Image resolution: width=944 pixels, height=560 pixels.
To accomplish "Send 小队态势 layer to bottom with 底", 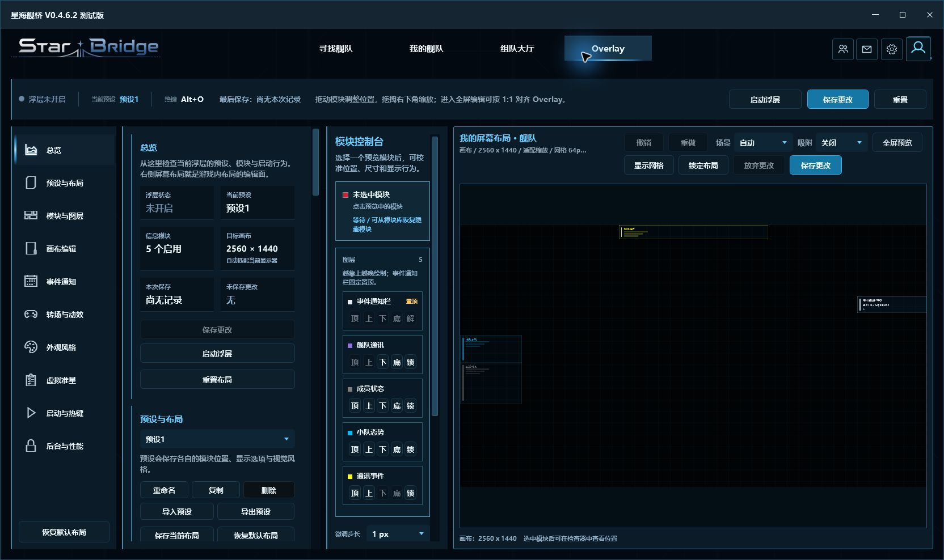I will pyautogui.click(x=397, y=449).
